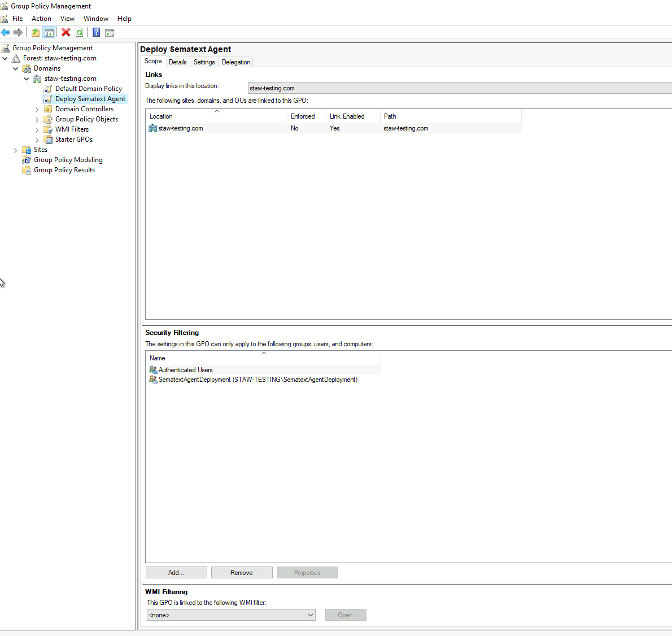Viewport: 672px width, 636px height.
Task: Select Group Policy Results in the tree
Action: 64,170
